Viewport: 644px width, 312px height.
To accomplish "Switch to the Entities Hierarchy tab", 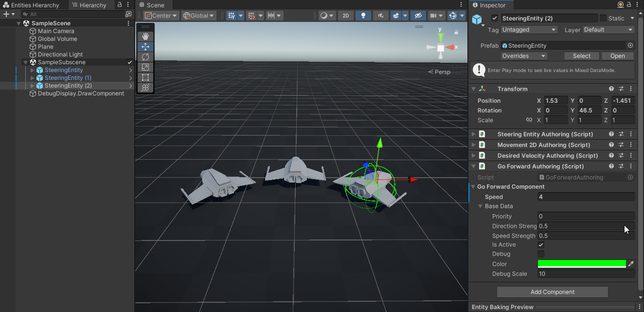I will [34, 5].
